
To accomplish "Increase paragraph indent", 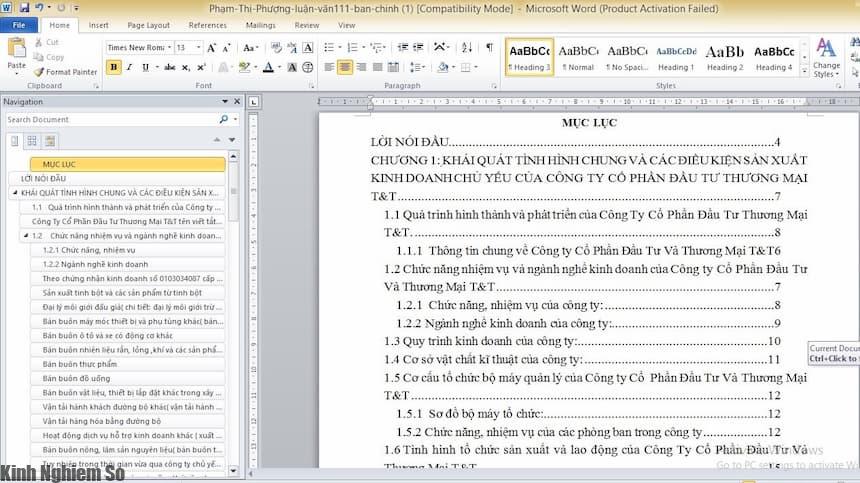I will pos(418,48).
